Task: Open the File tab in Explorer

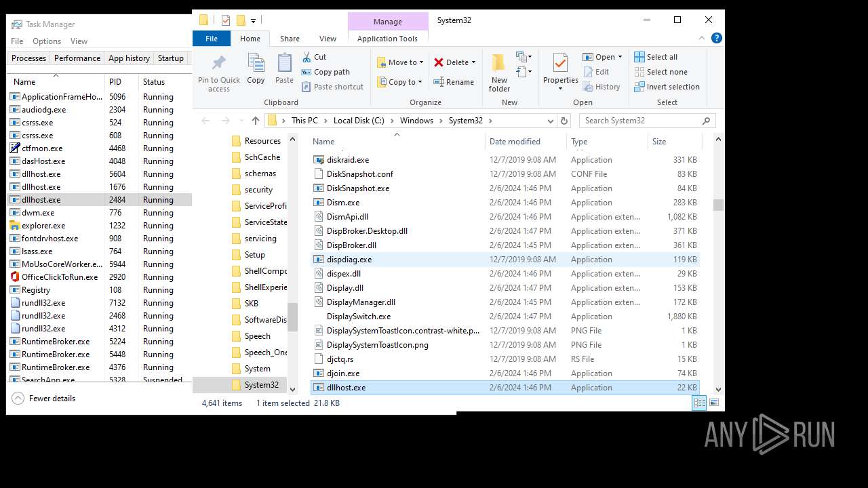Action: point(212,39)
